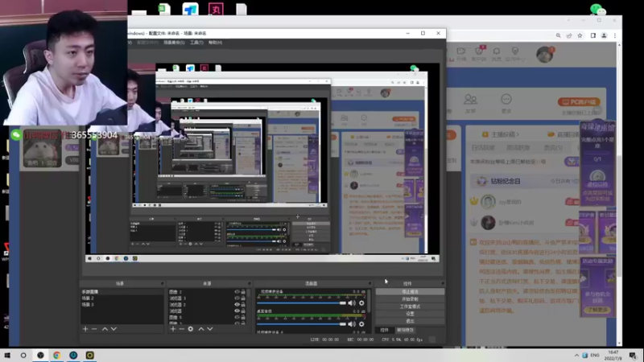Toggle visibility of the source 图像 6
Viewport: 644px width, 362px height.
coord(237,317)
